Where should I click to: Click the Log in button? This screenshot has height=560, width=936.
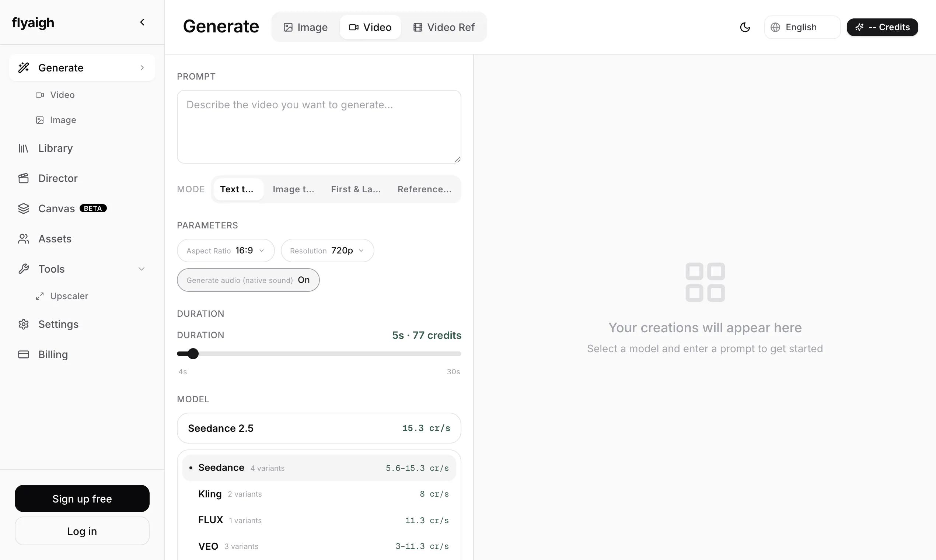(82, 531)
